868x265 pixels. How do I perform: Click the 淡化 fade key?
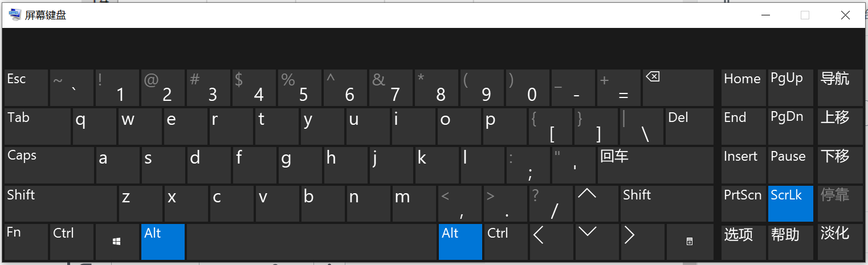[x=840, y=242]
